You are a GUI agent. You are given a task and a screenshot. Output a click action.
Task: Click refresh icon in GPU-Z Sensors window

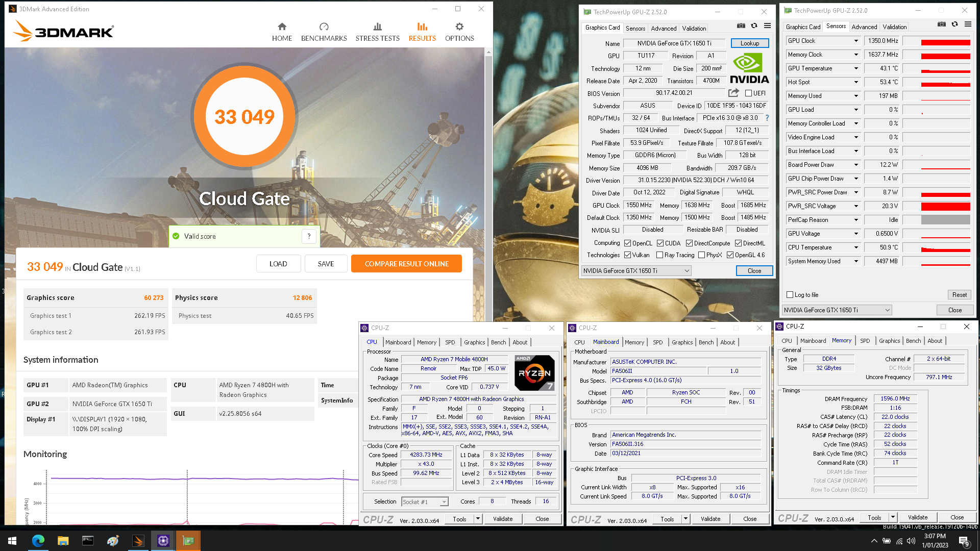[x=954, y=24]
